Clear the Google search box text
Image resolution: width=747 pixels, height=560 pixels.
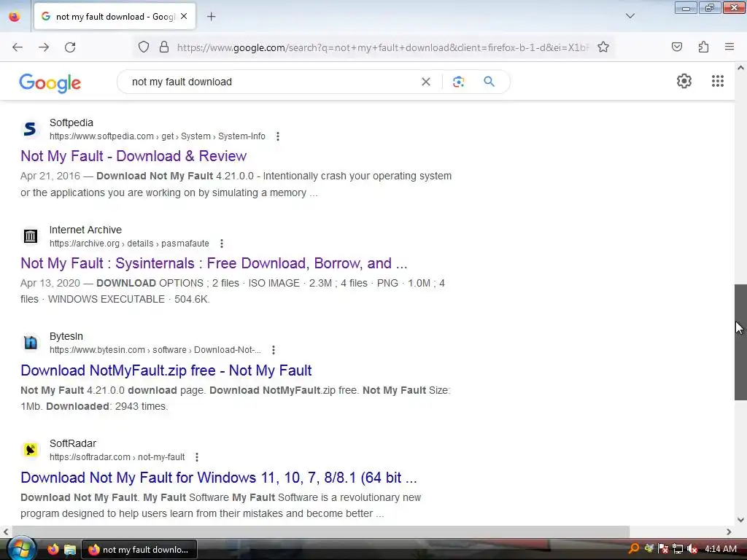pos(426,82)
